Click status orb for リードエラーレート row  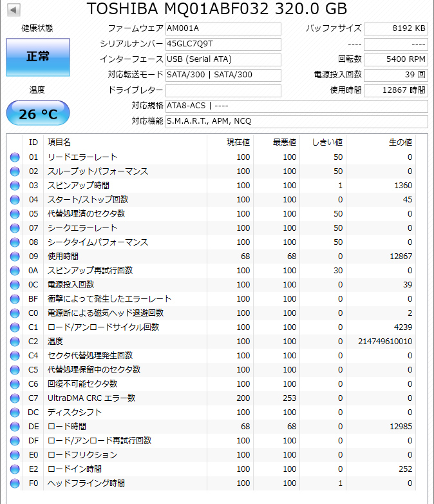(x=15, y=157)
